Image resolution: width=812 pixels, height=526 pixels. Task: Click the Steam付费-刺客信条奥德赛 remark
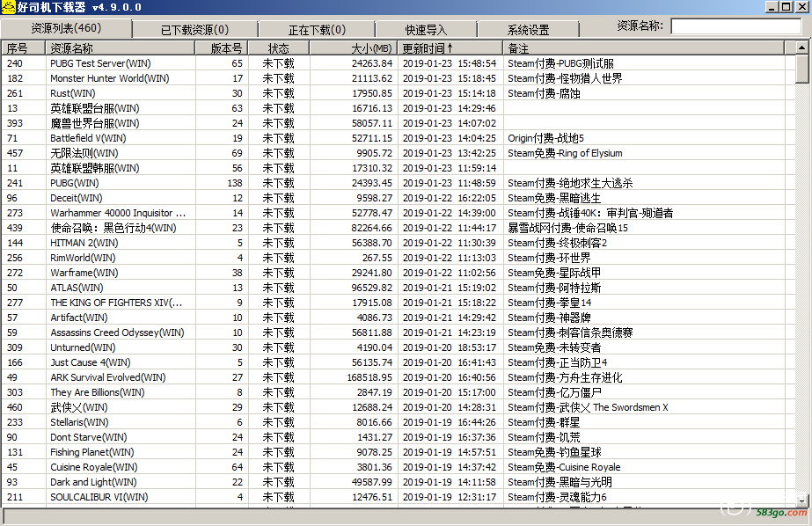pos(570,332)
